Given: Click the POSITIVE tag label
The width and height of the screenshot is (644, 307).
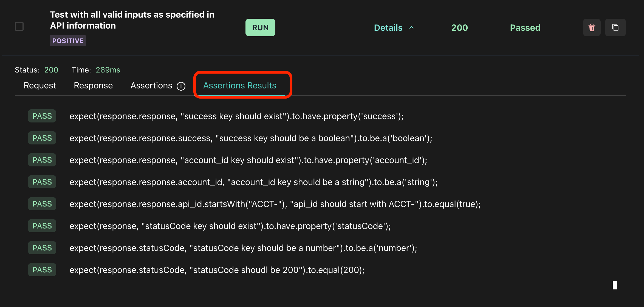Looking at the screenshot, I should pyautogui.click(x=68, y=41).
